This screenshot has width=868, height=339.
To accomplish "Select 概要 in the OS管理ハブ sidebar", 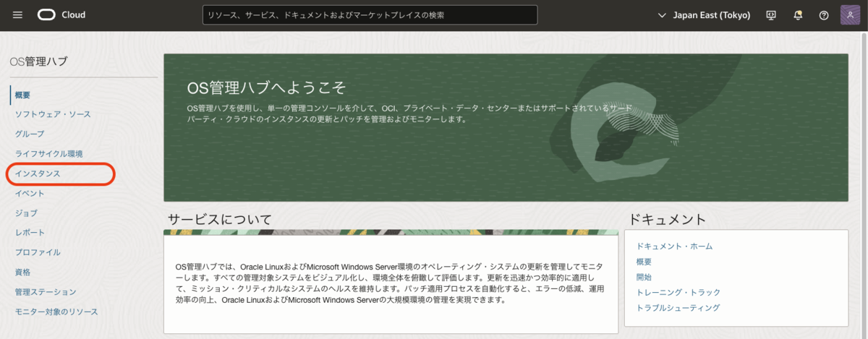I will click(22, 95).
